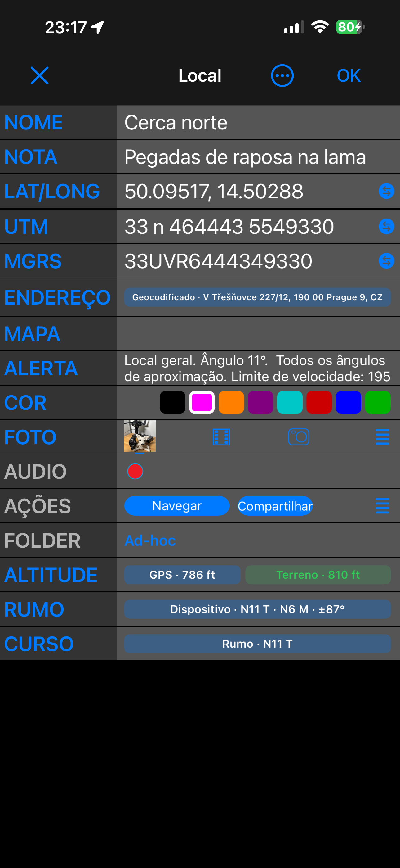The width and height of the screenshot is (400, 868).
Task: Tap the MAPA label
Action: 32,334
